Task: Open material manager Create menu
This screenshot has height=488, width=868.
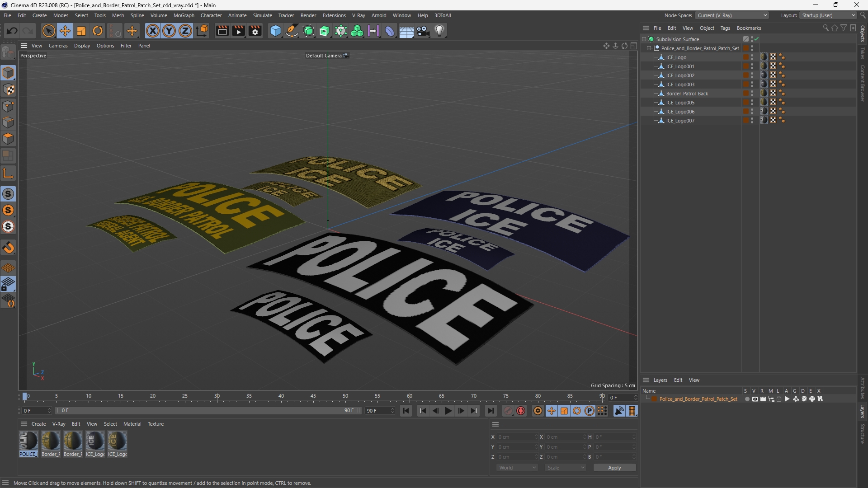Action: 38,424
